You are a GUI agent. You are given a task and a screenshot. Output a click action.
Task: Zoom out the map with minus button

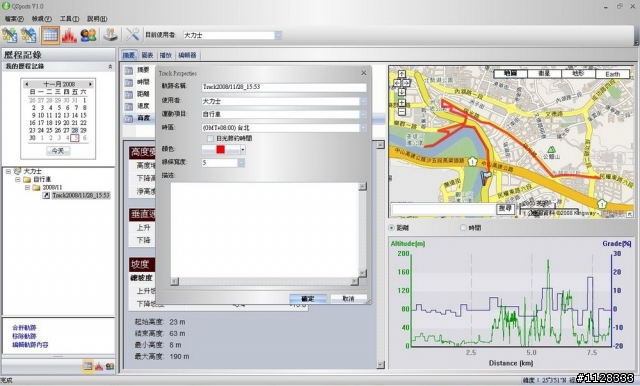click(402, 112)
